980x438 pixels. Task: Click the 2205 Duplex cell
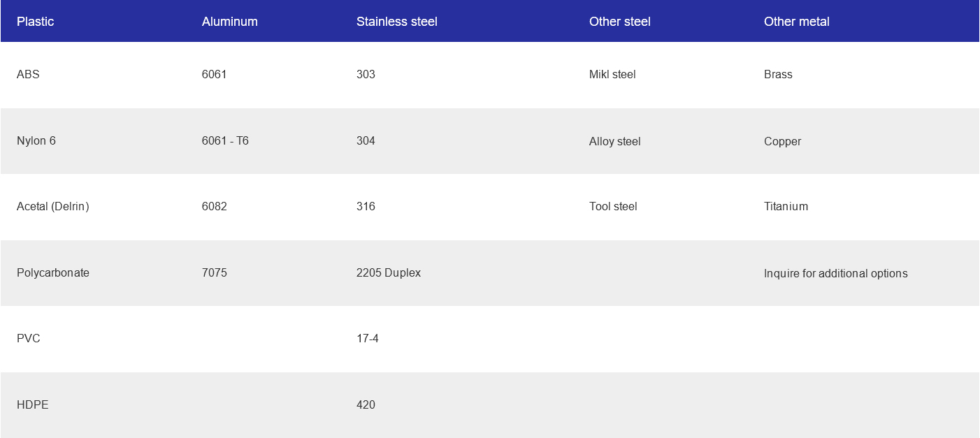point(389,272)
